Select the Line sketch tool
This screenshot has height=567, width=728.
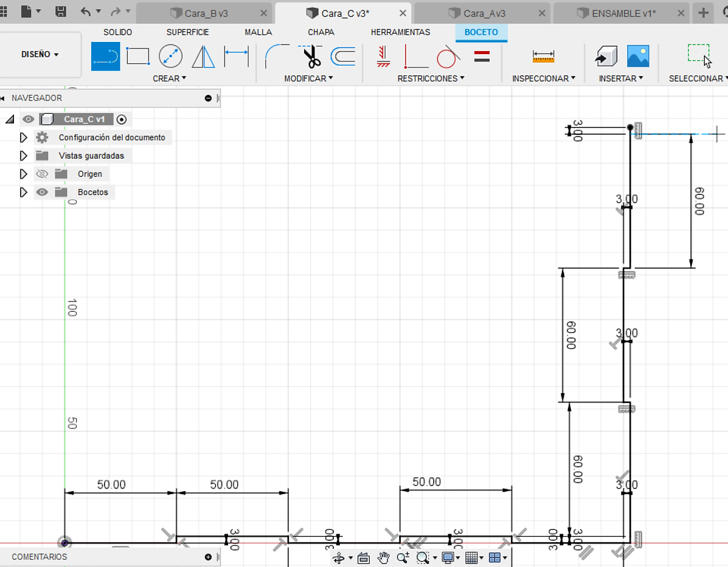click(x=105, y=56)
